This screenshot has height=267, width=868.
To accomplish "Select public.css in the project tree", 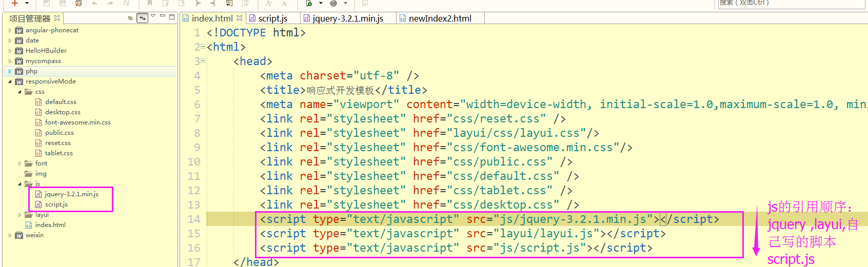I will coord(60,133).
